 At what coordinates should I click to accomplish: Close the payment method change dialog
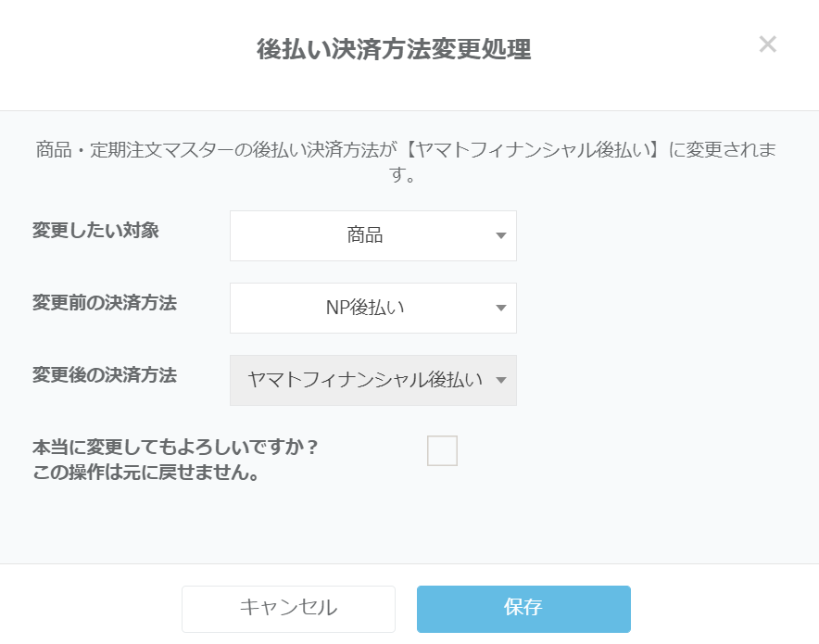pyautogui.click(x=767, y=44)
